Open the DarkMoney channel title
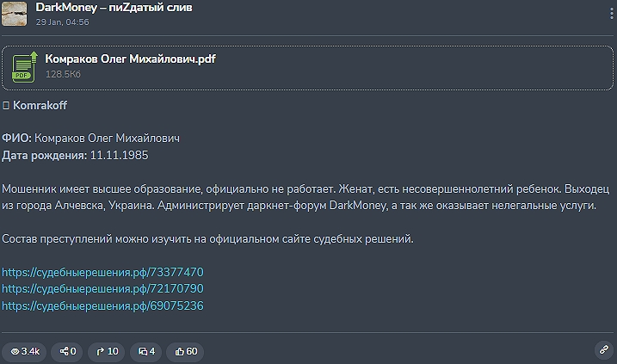Screen dimensions: 617x364 114,8
